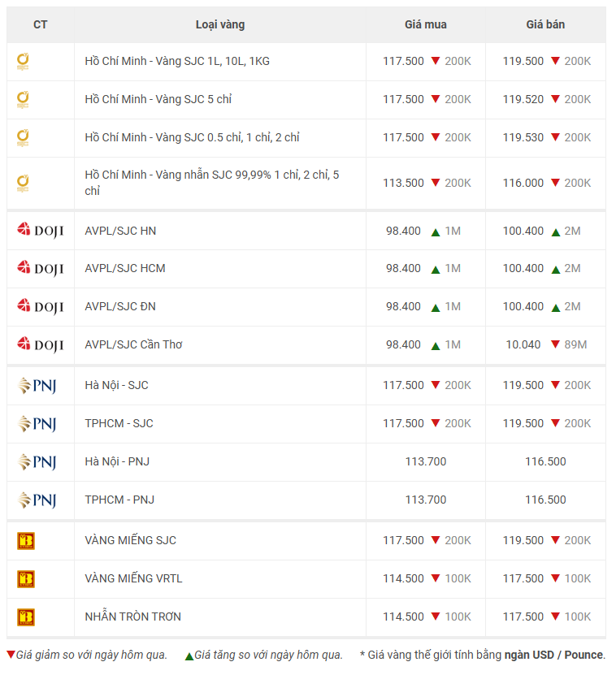
Task: Click PNJ logo in TPHCM - PNJ row
Action: (37, 500)
